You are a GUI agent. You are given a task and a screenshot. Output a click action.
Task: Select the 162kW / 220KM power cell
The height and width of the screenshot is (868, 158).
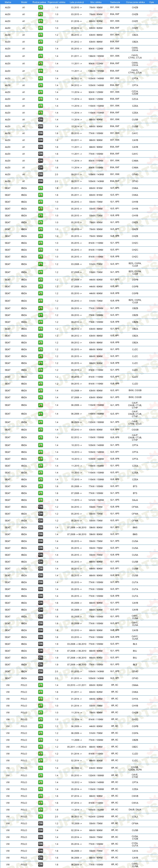coord(96,816)
